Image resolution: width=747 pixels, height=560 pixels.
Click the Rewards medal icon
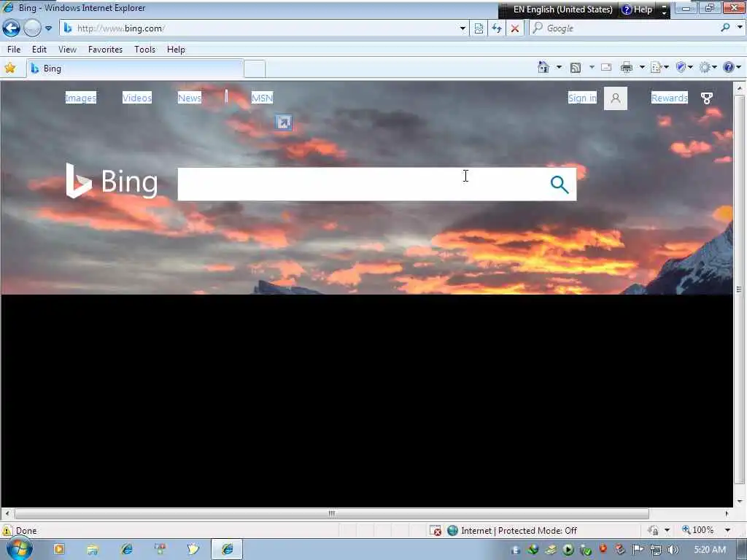[x=706, y=98]
